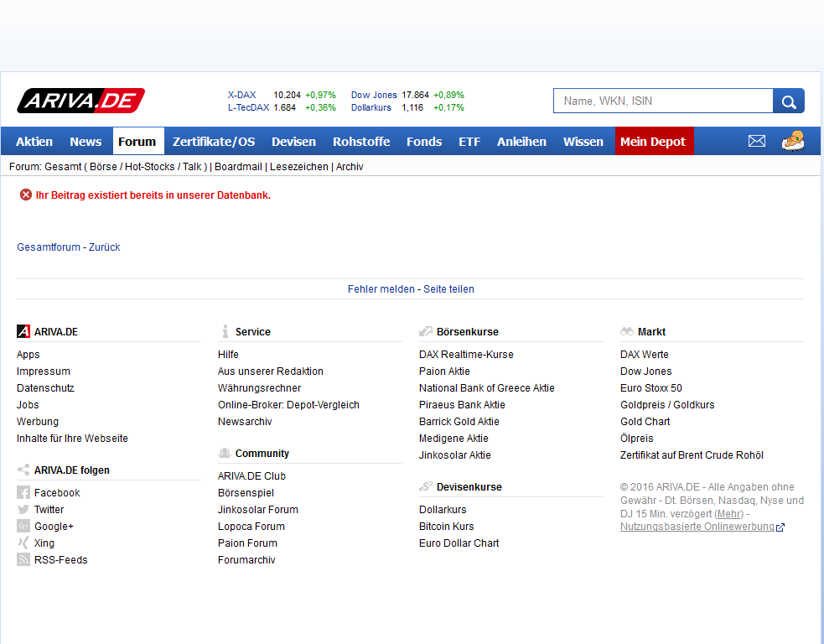Open Boardmail in subnav

238,167
